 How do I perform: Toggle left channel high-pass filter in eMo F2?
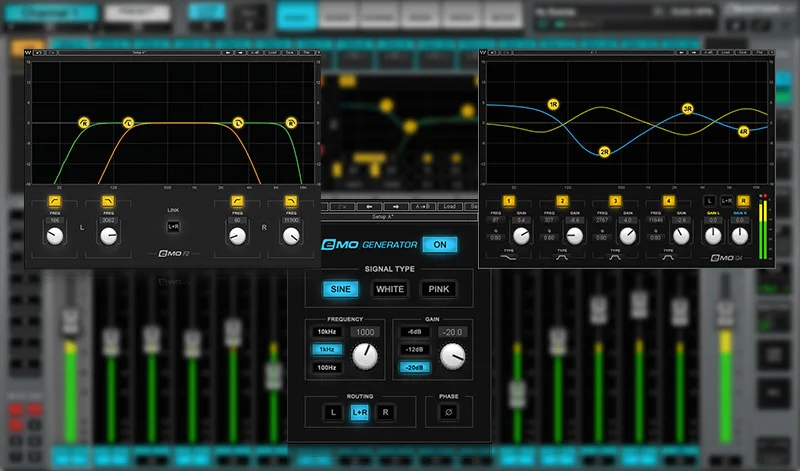(55, 201)
